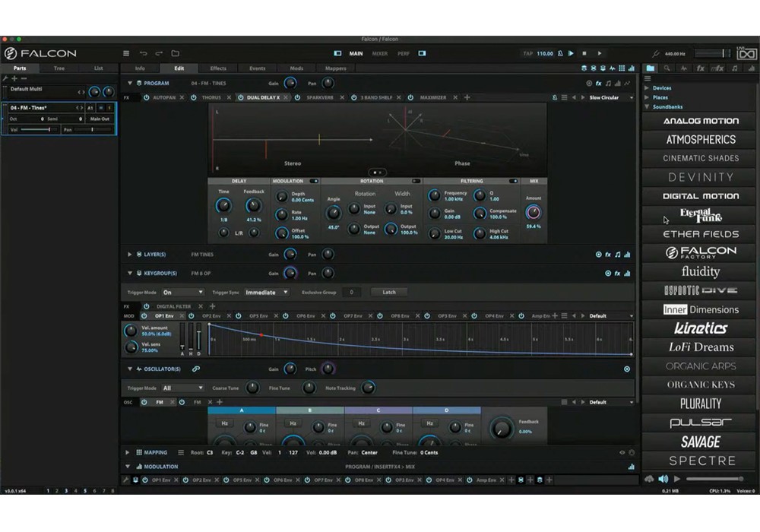The height and width of the screenshot is (532, 760).
Task: Open the file browser folder tab
Action: 651,68
